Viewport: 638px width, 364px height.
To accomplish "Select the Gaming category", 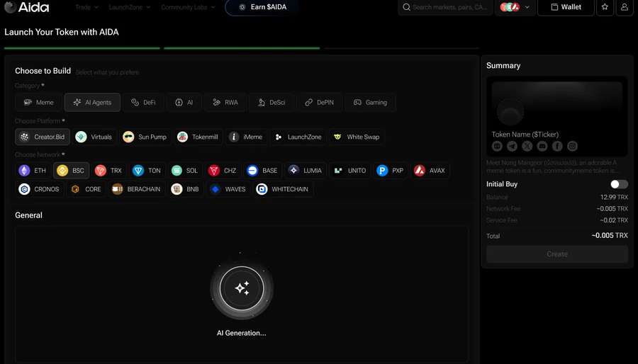I will [x=370, y=103].
